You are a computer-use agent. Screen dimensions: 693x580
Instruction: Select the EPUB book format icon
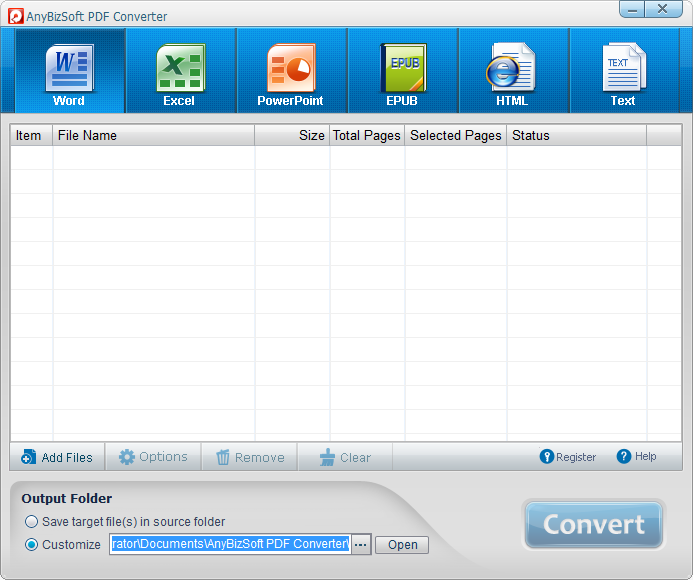tap(402, 71)
